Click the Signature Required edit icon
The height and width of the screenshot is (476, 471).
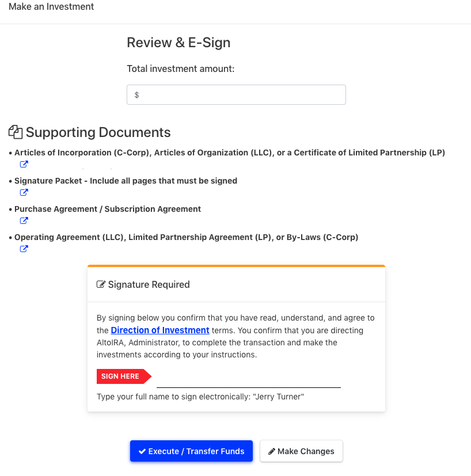[101, 284]
